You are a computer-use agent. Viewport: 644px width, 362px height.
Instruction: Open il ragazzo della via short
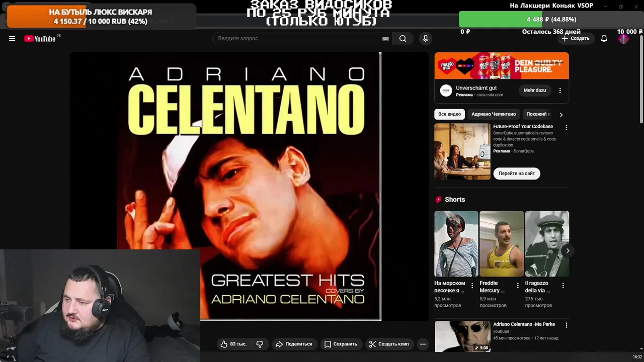click(547, 244)
